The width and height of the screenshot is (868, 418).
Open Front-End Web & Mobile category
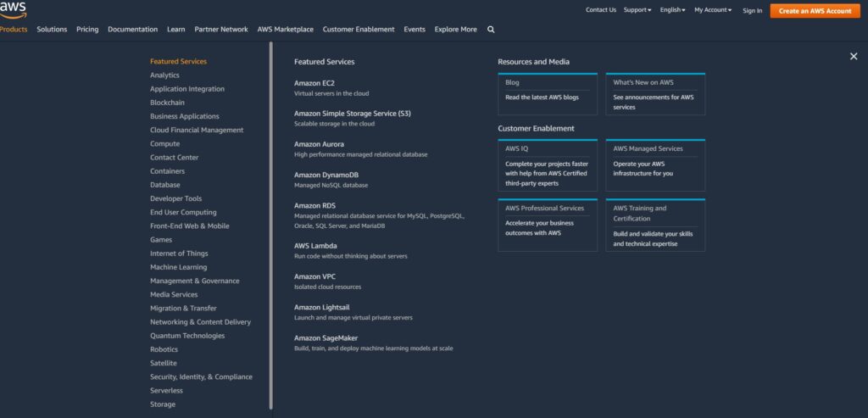click(189, 226)
